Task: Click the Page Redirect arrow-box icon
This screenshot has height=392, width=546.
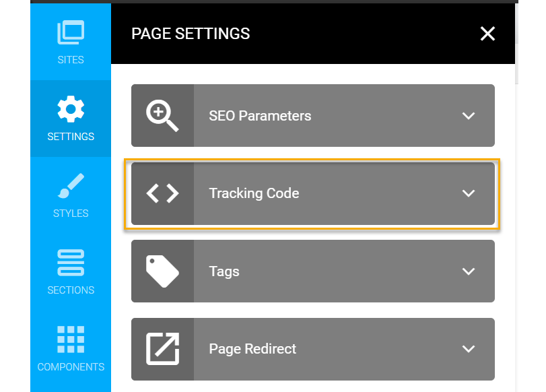Action: click(x=162, y=349)
